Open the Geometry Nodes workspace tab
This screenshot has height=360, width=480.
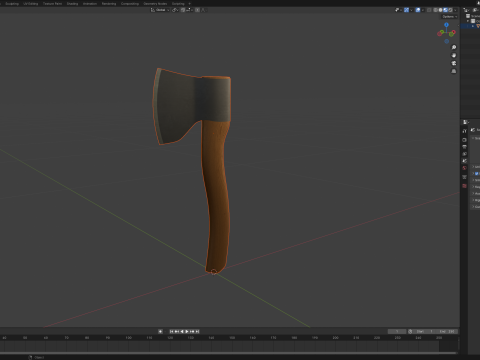(x=155, y=4)
